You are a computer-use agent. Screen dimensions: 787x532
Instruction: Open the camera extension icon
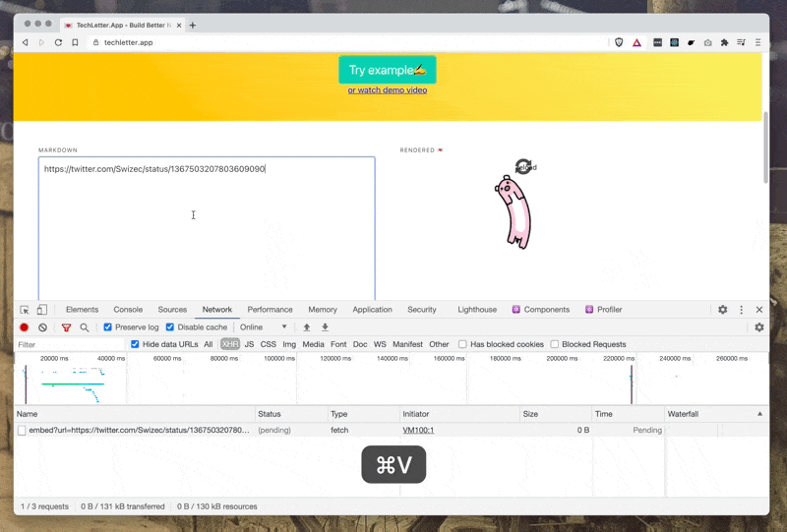pyautogui.click(x=707, y=42)
